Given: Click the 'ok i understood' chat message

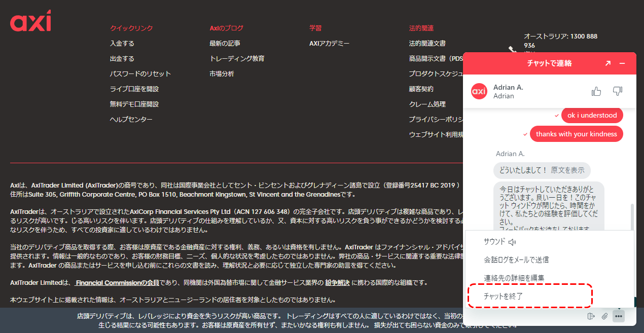Looking at the screenshot, I should click(592, 116).
